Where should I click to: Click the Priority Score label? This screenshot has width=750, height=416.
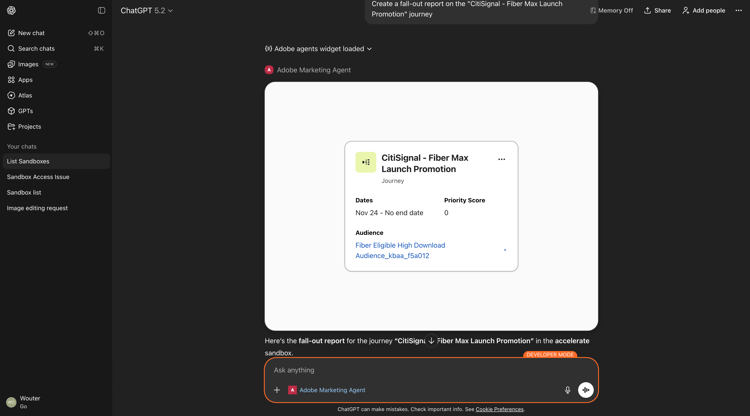pyautogui.click(x=464, y=200)
